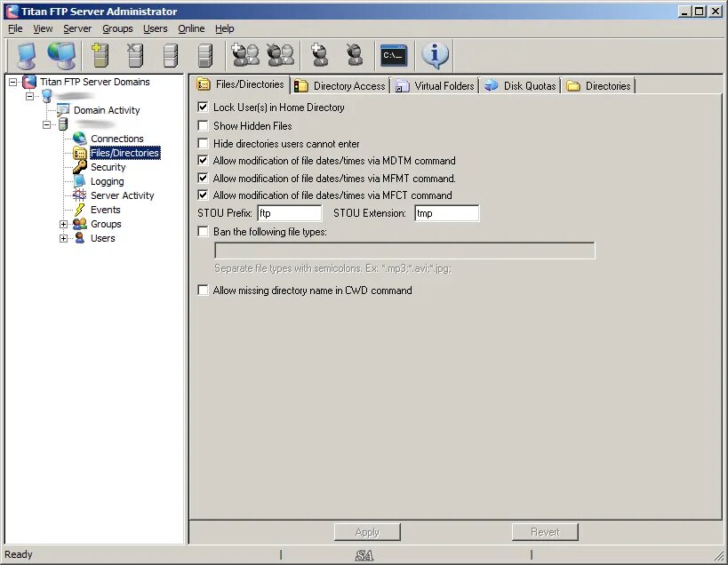This screenshot has height=565, width=728.
Task: Click the remote server globe monitor icon
Action: (61, 56)
